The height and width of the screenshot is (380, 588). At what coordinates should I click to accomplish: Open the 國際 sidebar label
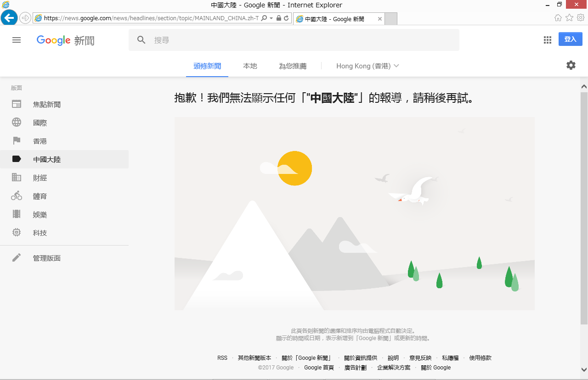tap(40, 123)
